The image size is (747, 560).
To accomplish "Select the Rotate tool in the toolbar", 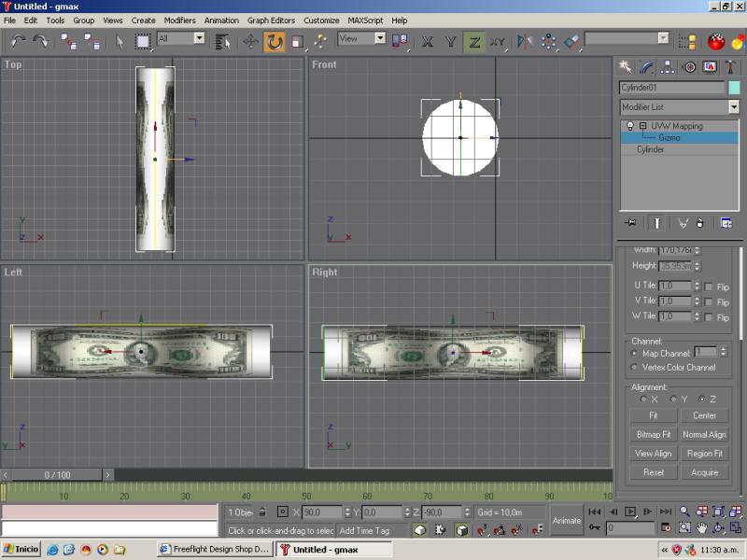I will click(275, 41).
